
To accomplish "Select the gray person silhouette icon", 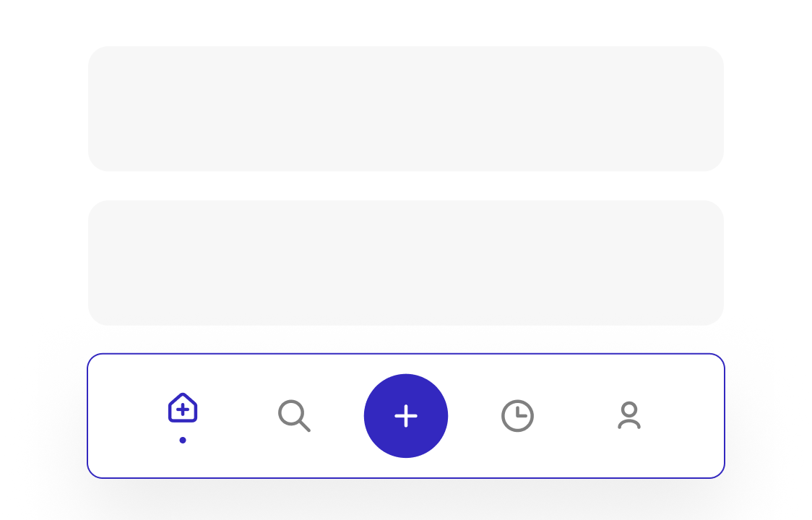I will pos(629,416).
